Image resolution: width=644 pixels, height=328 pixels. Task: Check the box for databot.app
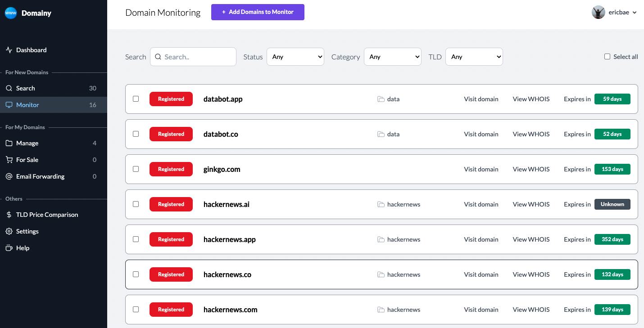tap(136, 99)
